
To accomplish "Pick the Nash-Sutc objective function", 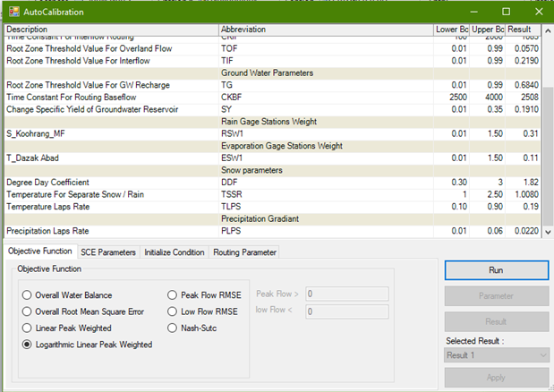I will tap(173, 328).
